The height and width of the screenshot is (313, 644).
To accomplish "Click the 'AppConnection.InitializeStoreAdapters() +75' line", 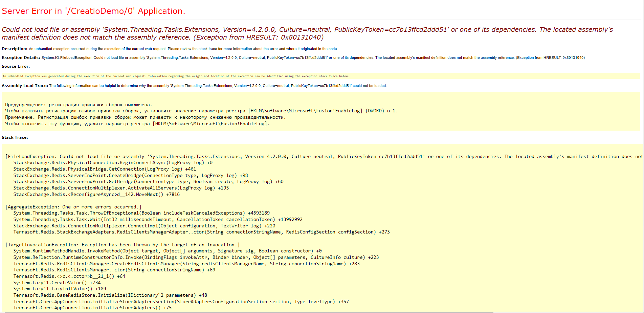I will click(x=93, y=308).
